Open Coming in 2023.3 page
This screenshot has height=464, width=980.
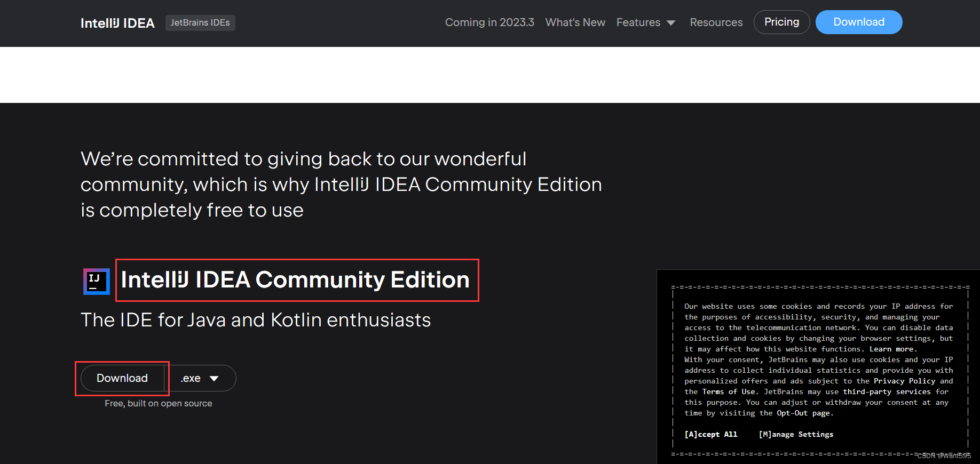click(x=489, y=22)
